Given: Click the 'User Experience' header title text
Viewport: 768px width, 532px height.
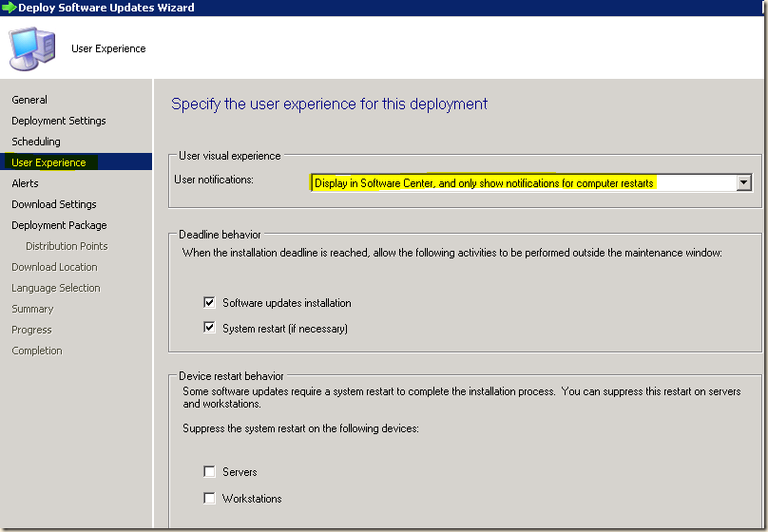Looking at the screenshot, I should [108, 48].
